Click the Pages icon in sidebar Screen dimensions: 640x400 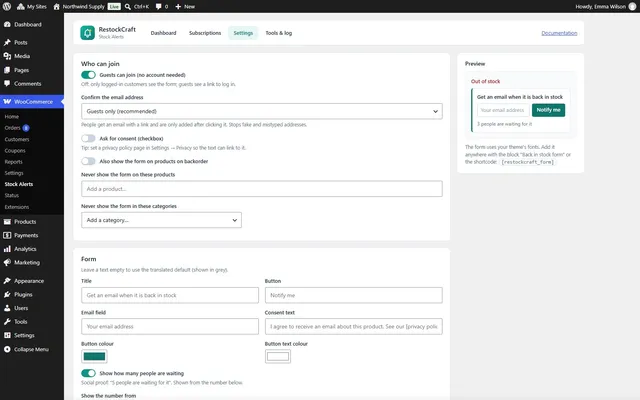(7, 70)
